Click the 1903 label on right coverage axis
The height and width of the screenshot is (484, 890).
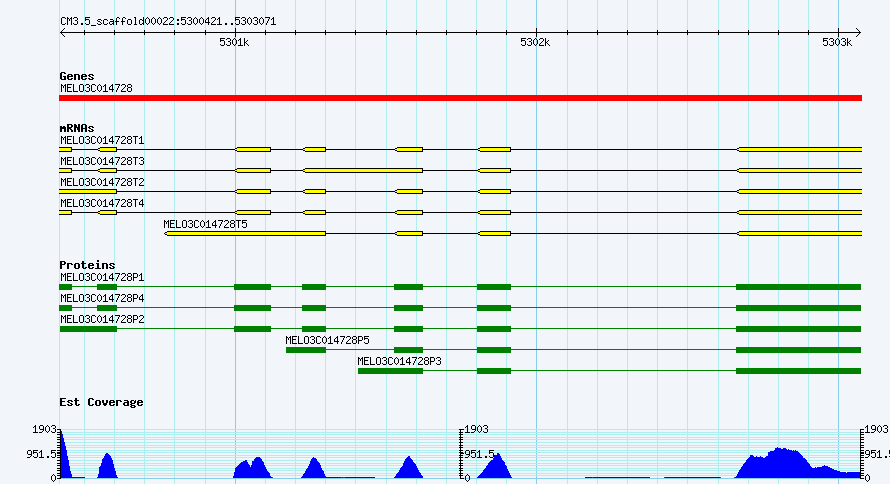877,430
